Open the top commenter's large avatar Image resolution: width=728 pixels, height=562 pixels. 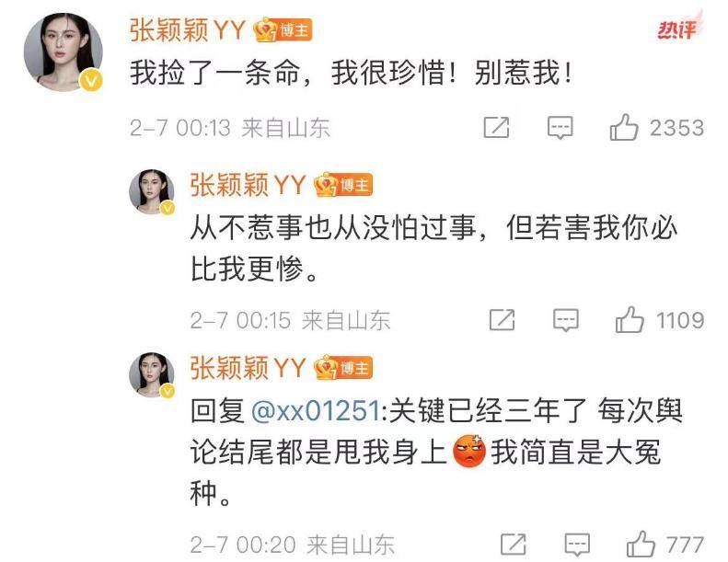64,52
